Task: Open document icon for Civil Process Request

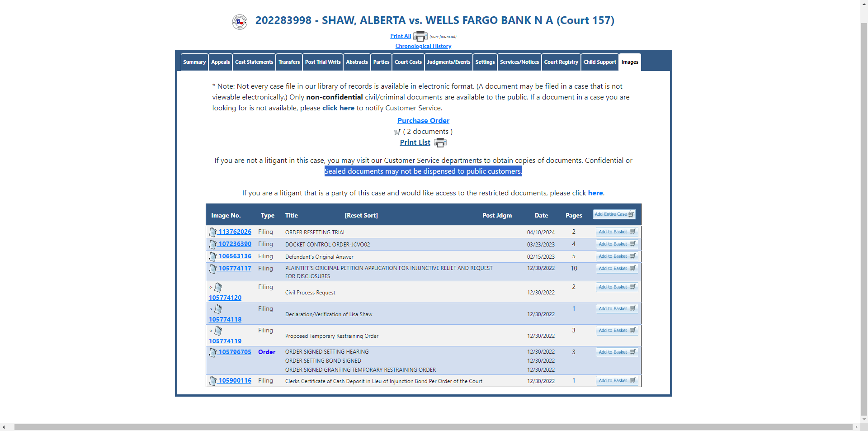Action: pos(218,287)
